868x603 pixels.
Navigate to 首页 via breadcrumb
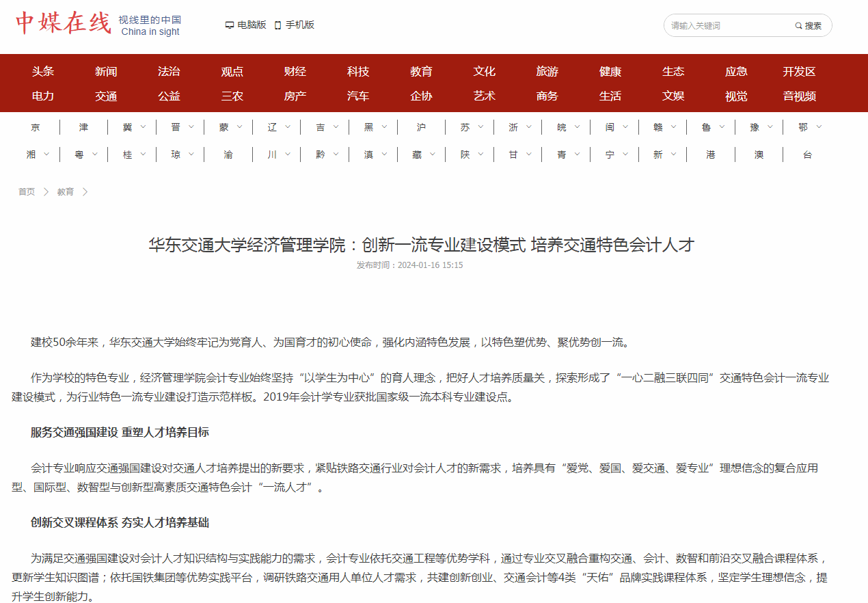pos(27,192)
